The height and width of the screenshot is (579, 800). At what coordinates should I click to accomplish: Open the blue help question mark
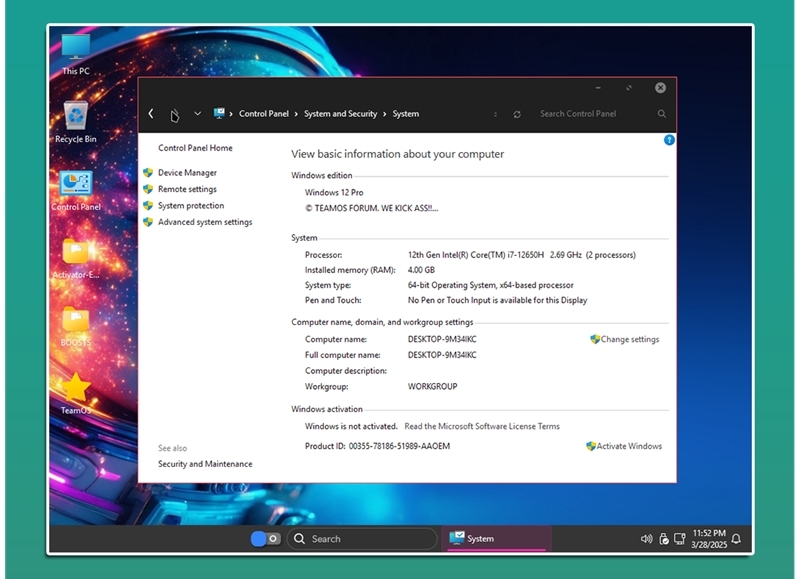click(669, 140)
